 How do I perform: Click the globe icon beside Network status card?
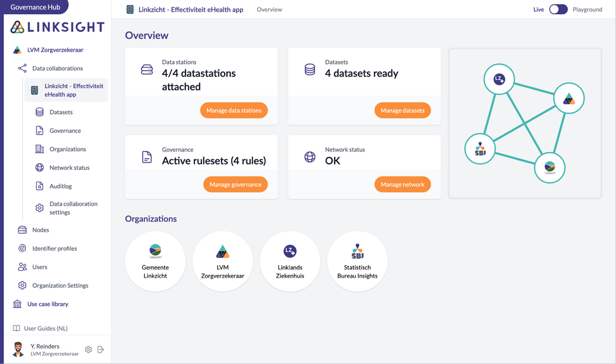(x=310, y=157)
